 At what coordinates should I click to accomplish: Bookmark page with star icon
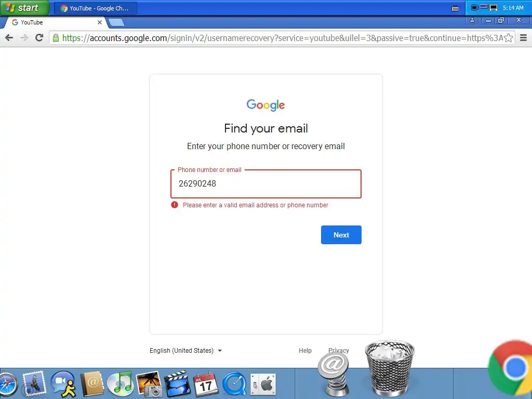click(x=508, y=37)
